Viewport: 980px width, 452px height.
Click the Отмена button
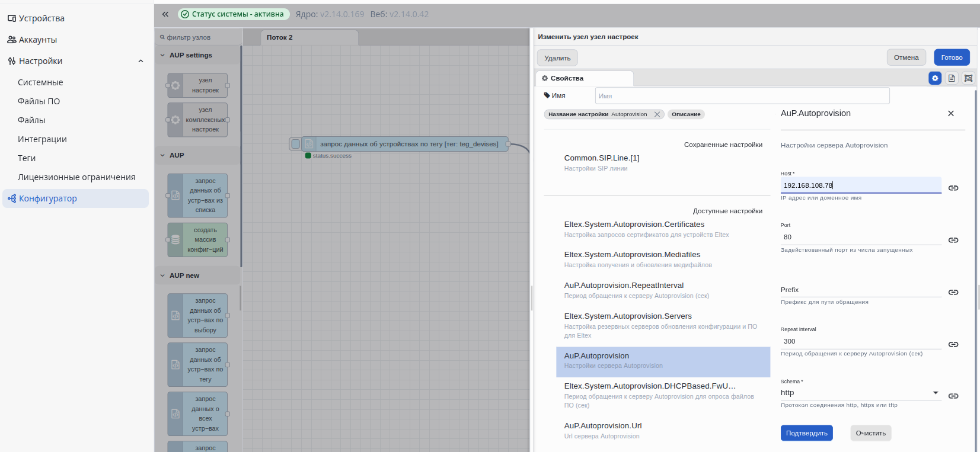point(906,57)
